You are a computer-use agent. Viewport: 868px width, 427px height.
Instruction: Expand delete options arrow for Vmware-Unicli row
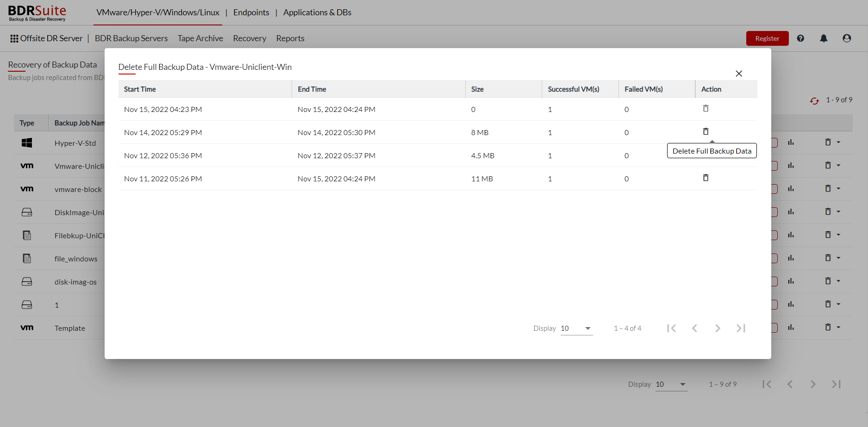838,166
